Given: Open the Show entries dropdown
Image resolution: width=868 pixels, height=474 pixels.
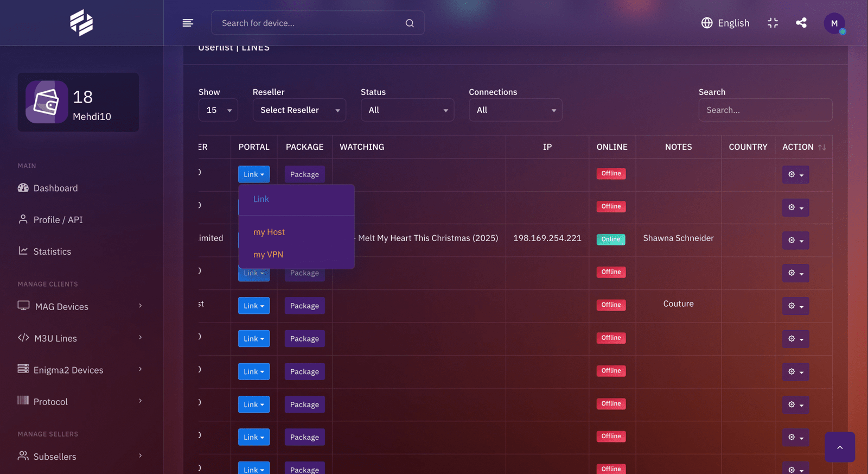Looking at the screenshot, I should coord(218,110).
